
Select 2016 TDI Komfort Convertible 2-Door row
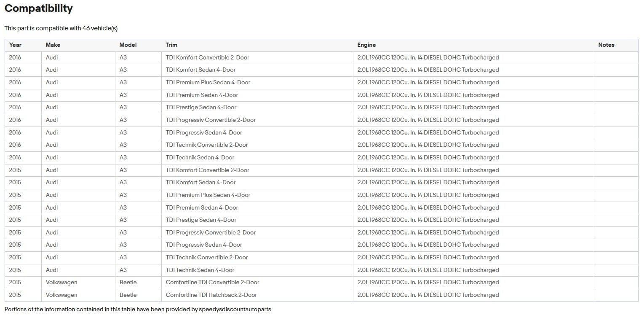point(322,58)
